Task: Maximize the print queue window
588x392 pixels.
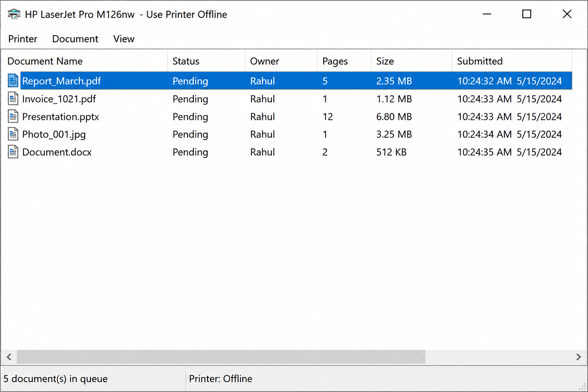Action: (527, 14)
